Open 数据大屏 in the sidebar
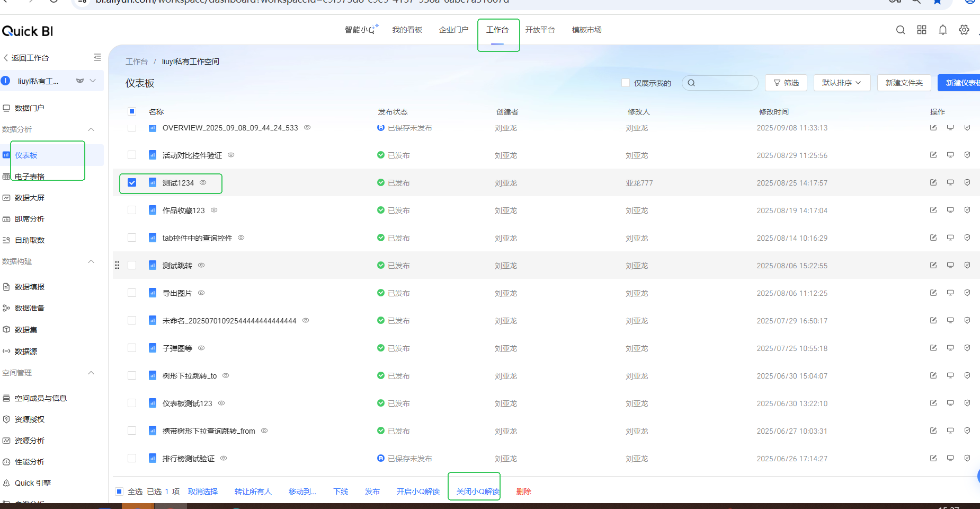Image resolution: width=980 pixels, height=509 pixels. point(30,198)
